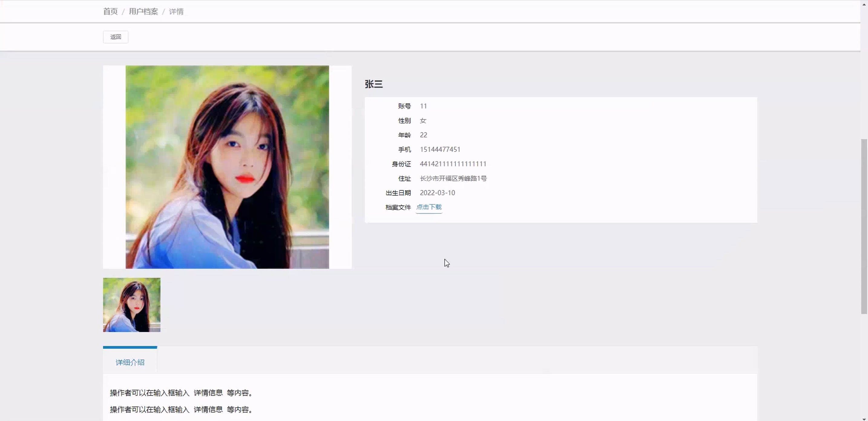This screenshot has width=868, height=421.
Task: Click phone number 15144477451
Action: click(x=440, y=149)
